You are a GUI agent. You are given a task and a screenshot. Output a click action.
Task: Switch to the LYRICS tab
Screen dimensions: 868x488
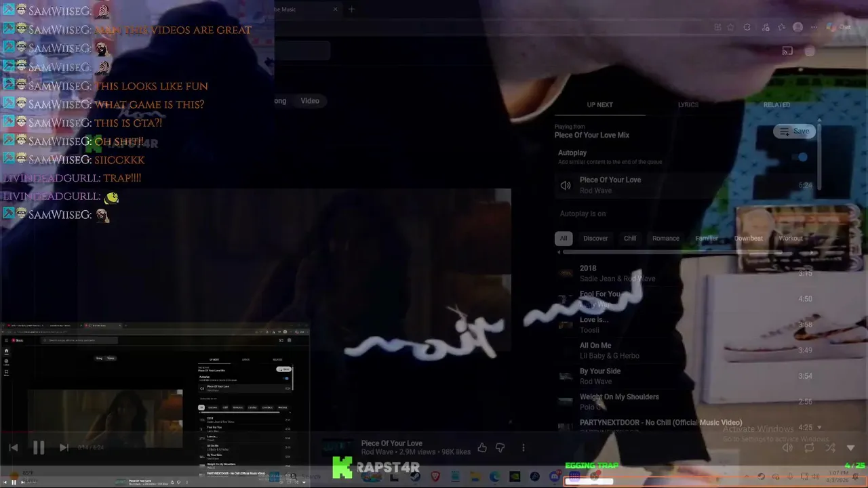click(x=688, y=104)
